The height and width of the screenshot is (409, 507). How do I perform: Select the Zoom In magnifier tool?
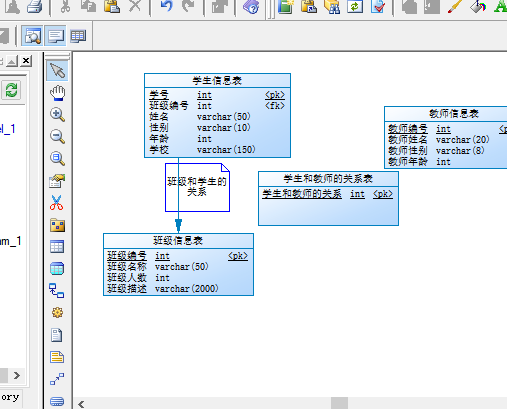[57, 114]
